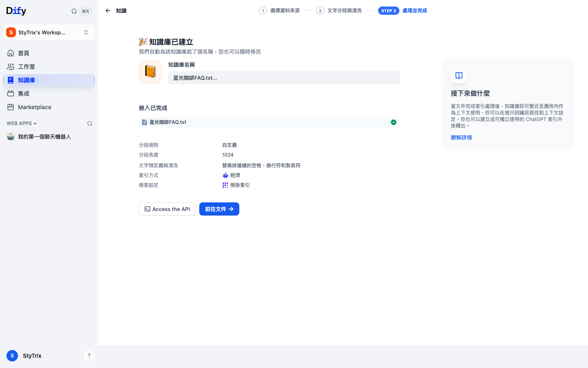The width and height of the screenshot is (588, 368).
Task: Click the Marketplace store icon
Action: 11,107
